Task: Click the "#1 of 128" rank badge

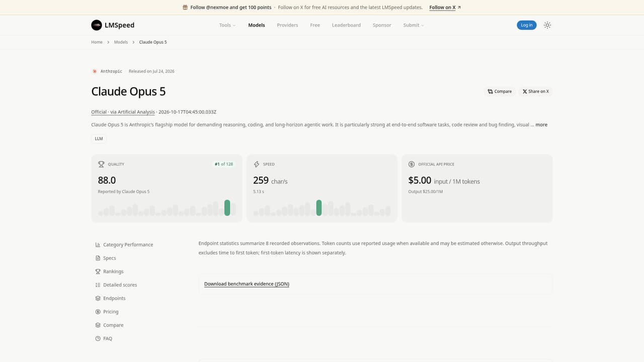Action: click(x=224, y=164)
